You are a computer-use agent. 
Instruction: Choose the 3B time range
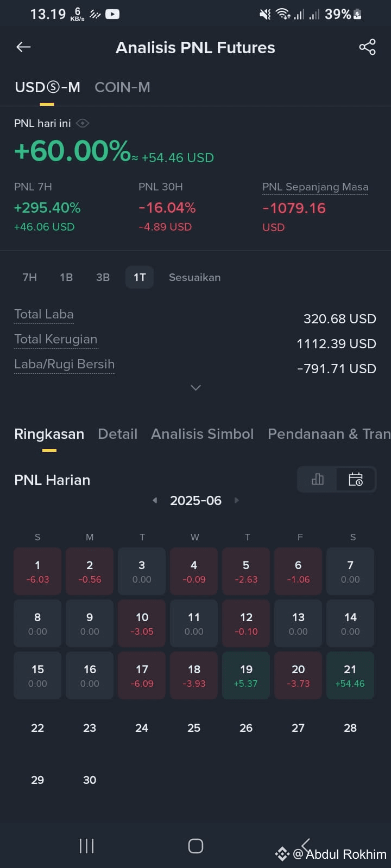(x=103, y=277)
